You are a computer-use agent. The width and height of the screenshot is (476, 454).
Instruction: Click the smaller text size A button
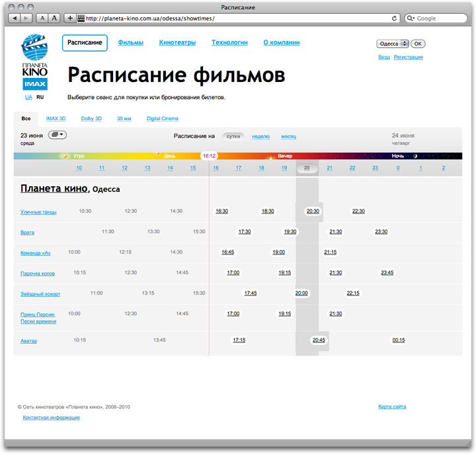click(x=42, y=19)
